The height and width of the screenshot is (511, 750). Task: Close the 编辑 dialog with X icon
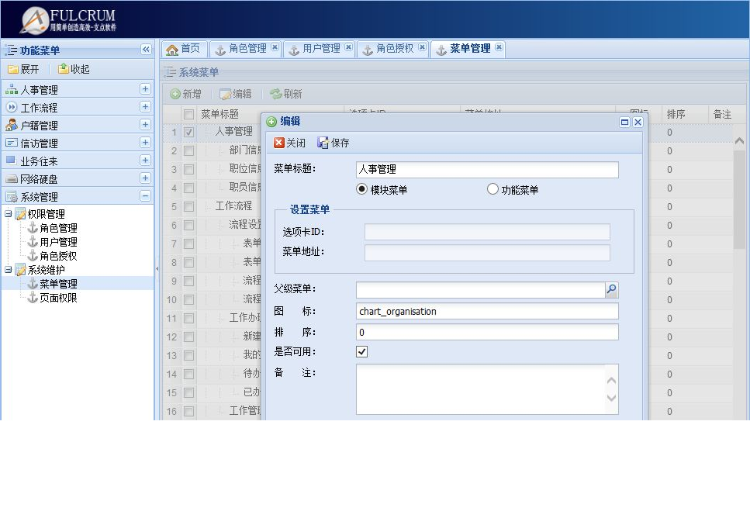pyautogui.click(x=638, y=122)
